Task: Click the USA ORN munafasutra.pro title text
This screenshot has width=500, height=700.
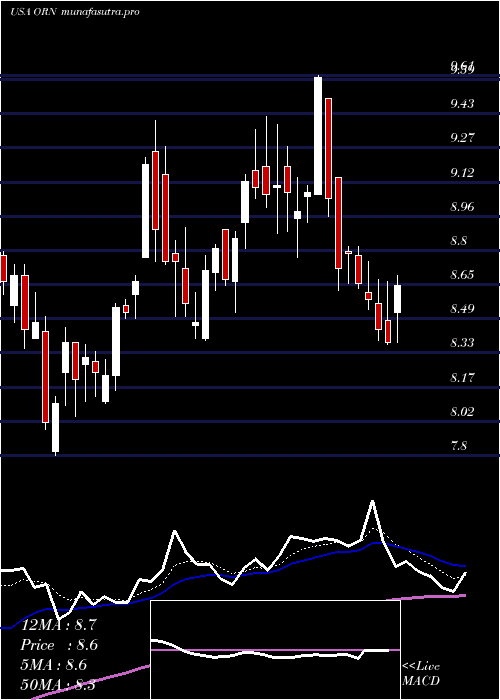Action: [75, 12]
